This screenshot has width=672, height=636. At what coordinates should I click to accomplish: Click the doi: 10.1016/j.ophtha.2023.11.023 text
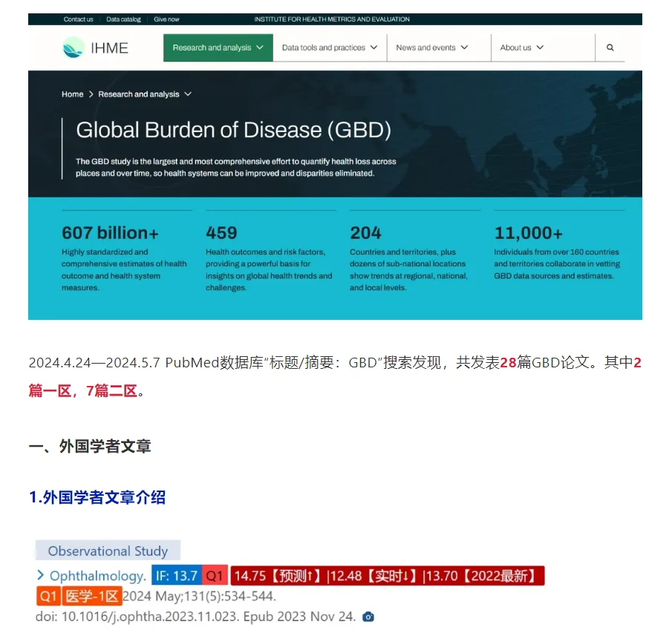tap(137, 617)
